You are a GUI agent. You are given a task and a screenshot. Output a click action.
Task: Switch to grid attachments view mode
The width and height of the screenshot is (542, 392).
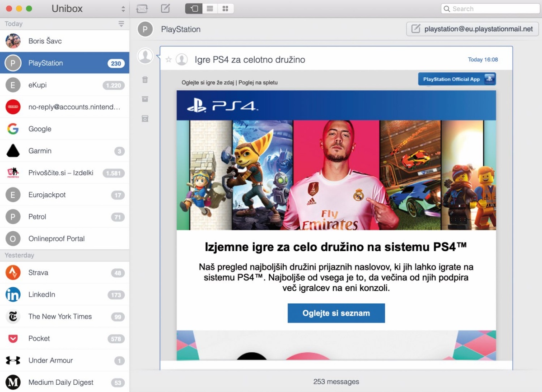pos(225,9)
